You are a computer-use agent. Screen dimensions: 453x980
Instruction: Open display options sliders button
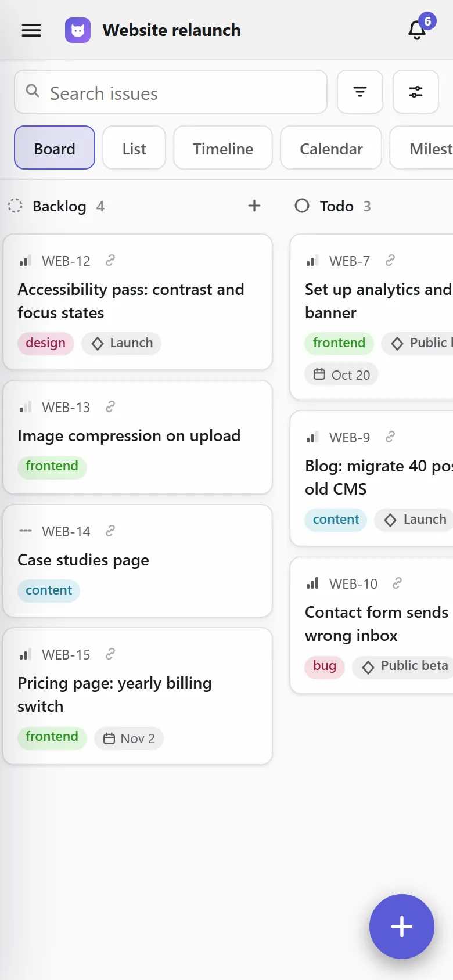coord(416,92)
